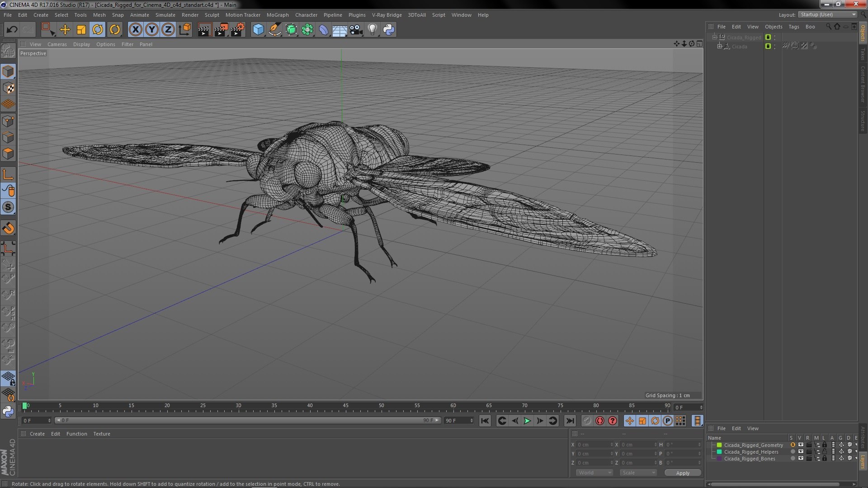
Task: Open the Layout Startup (User) dropdown
Action: tap(827, 15)
